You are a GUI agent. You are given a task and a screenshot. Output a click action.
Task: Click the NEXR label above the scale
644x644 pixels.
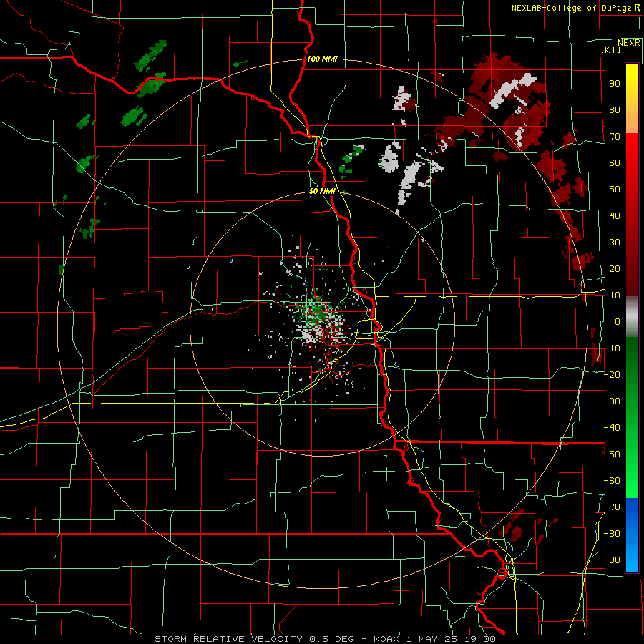[629, 43]
